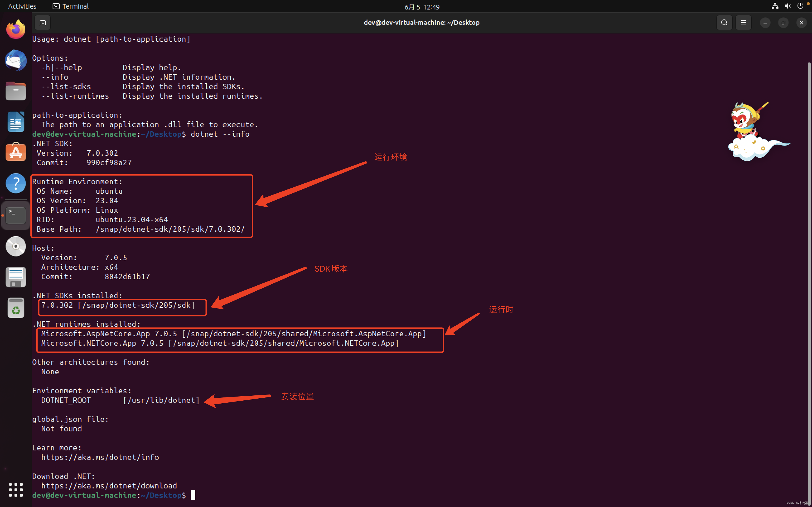Open the backup disk icon in dock

15,277
